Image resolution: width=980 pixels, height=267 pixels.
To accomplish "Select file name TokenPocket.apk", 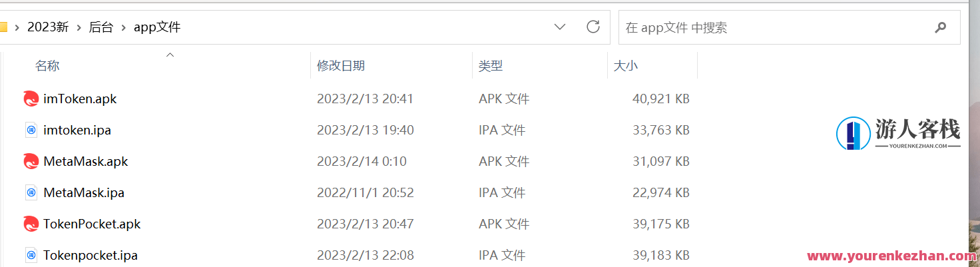I will [x=92, y=224].
